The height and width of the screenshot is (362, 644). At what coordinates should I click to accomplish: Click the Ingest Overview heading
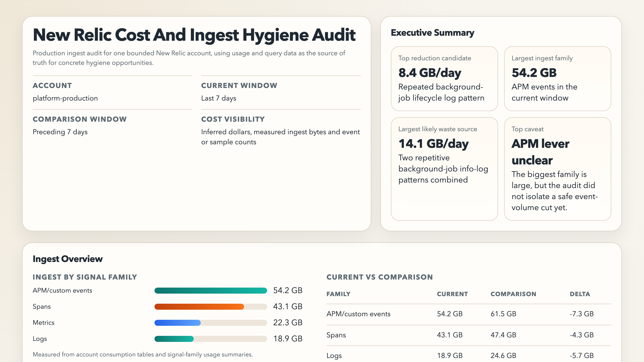tap(68, 259)
